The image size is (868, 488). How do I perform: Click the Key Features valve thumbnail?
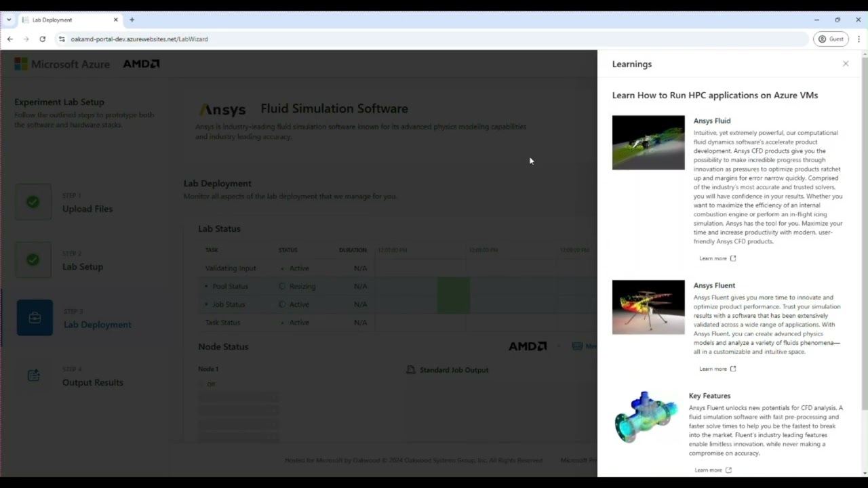pyautogui.click(x=646, y=417)
